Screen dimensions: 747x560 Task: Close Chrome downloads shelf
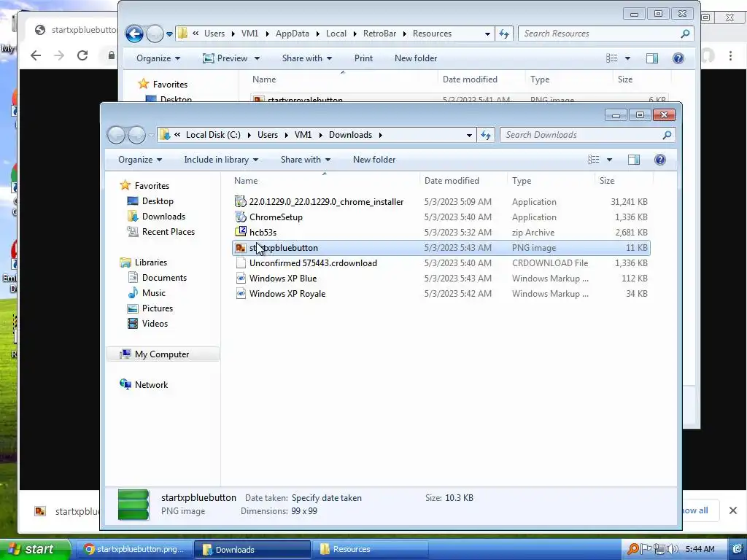733,510
